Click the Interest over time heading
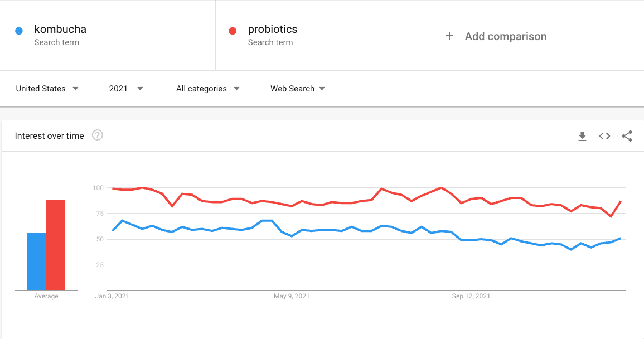 pos(50,135)
